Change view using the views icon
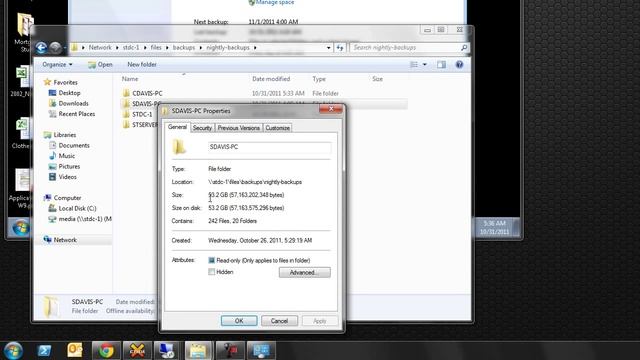Screen dimensions: 640x360 414,64
